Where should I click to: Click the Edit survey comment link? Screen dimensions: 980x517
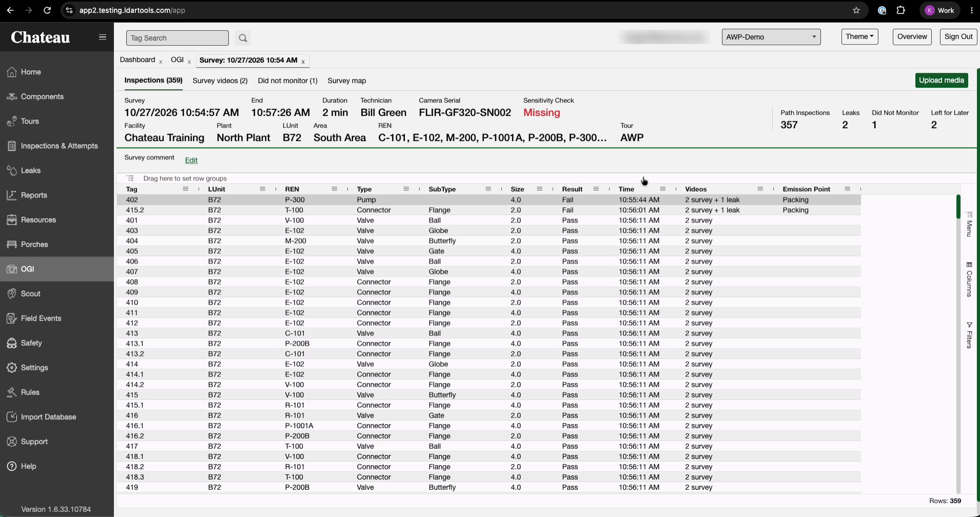191,160
